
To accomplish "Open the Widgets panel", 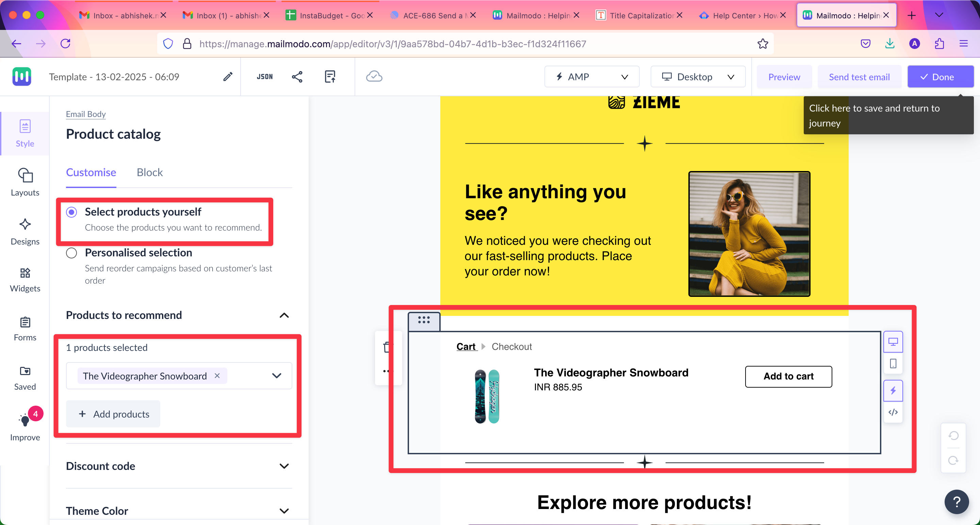I will 25,280.
